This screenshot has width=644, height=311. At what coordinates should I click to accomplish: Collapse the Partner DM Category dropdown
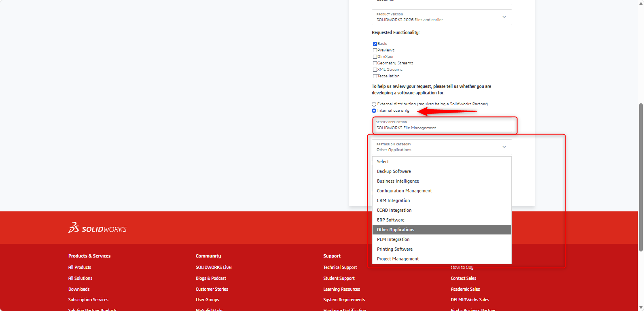(x=442, y=147)
